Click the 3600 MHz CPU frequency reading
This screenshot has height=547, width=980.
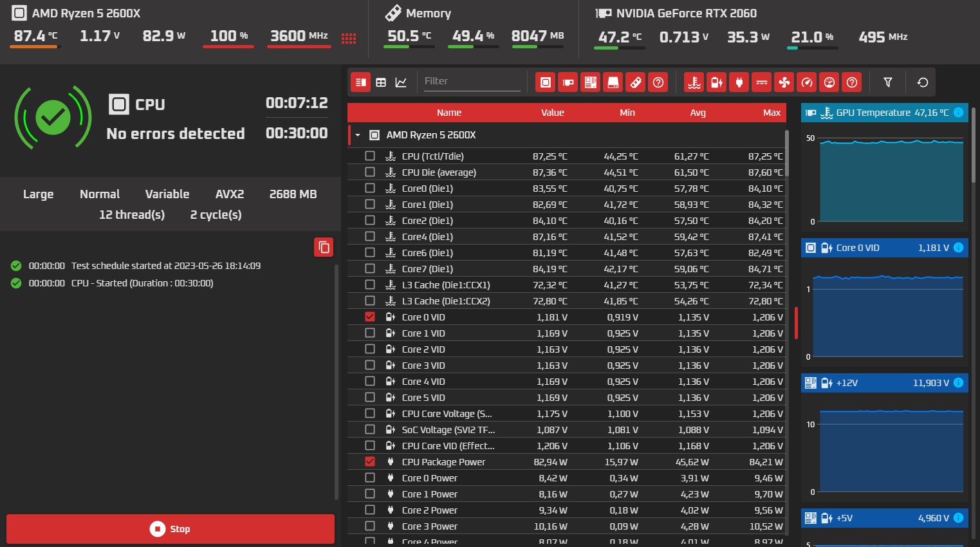[x=299, y=36]
